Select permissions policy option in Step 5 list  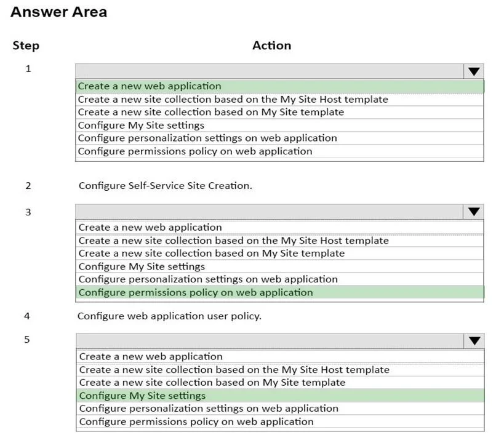(x=280, y=422)
